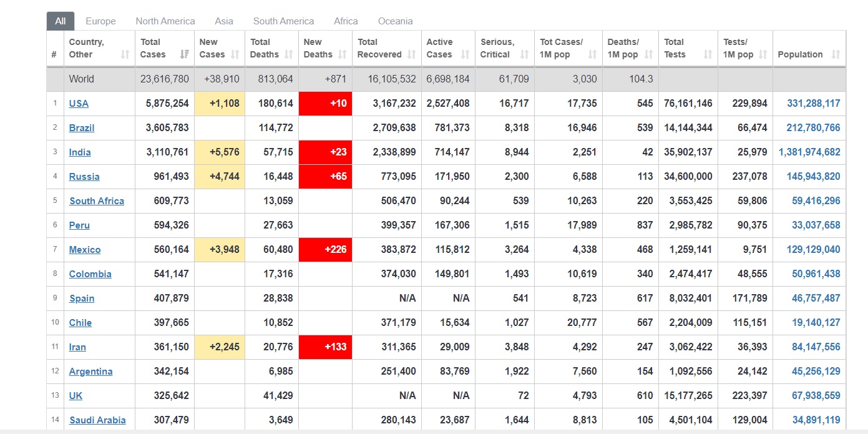This screenshot has height=434, width=868.
Task: Click the Active Cases sort arrows
Action: coord(466,55)
